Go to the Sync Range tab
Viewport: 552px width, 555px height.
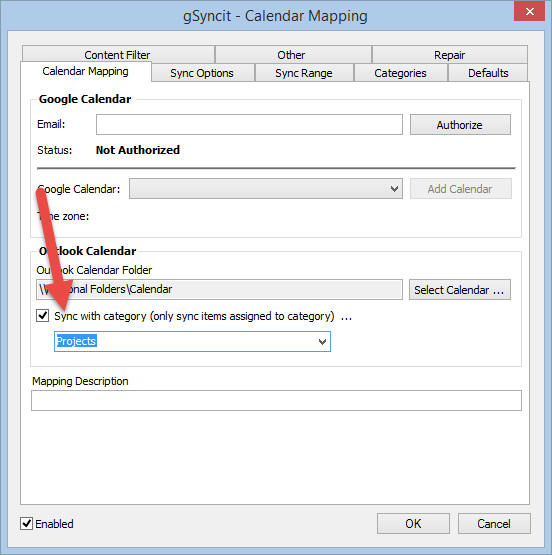pos(304,73)
